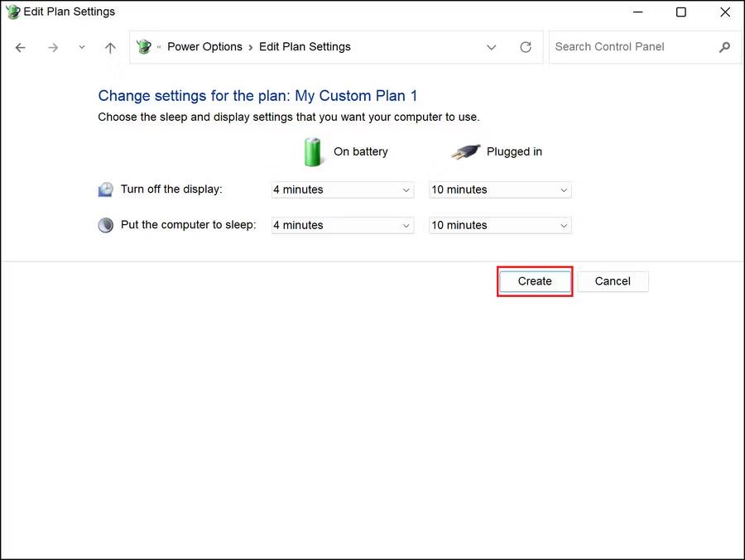This screenshot has width=745, height=560.
Task: Focus the Search Control Panel field
Action: coord(629,47)
